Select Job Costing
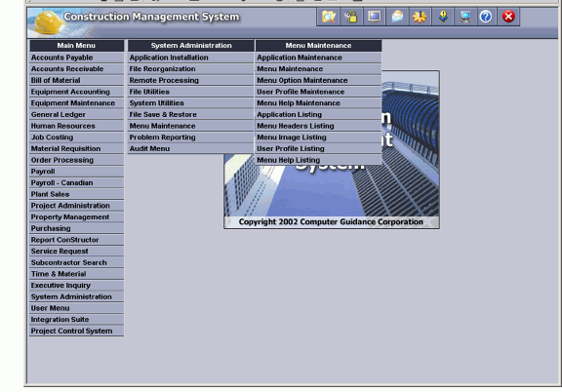562x392 pixels. tap(77, 137)
